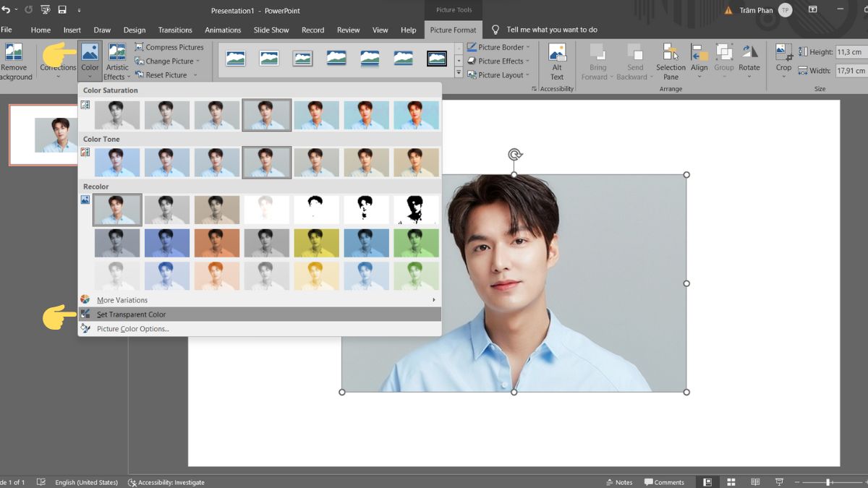868x488 pixels.
Task: Choose the Sepia recolor thumbnail
Action: pos(216,210)
